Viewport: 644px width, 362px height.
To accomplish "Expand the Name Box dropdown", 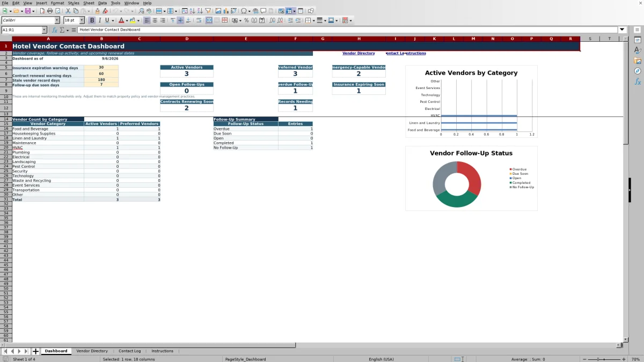I will [x=44, y=30].
